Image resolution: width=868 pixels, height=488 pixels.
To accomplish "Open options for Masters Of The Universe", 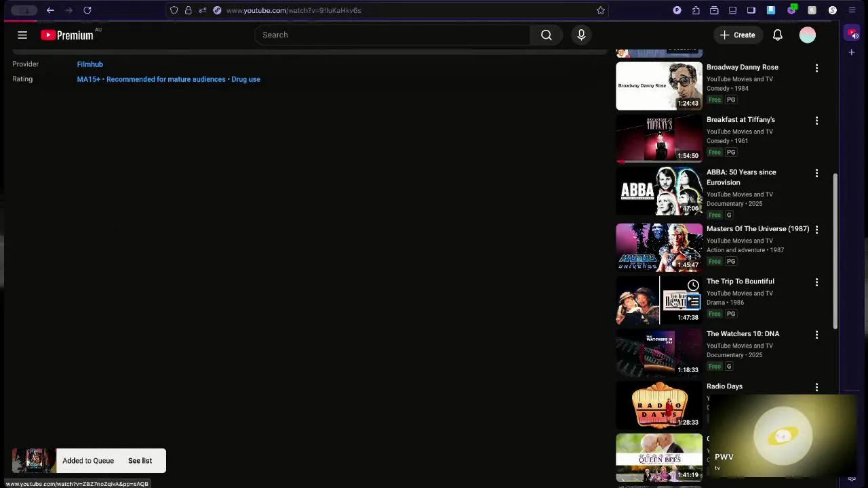I will (816, 230).
